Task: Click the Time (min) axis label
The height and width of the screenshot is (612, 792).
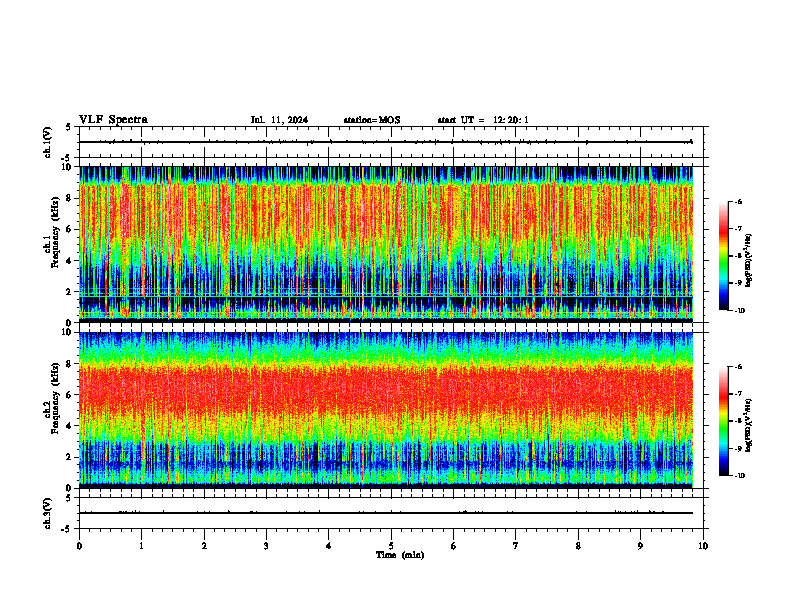Action: 400,555
